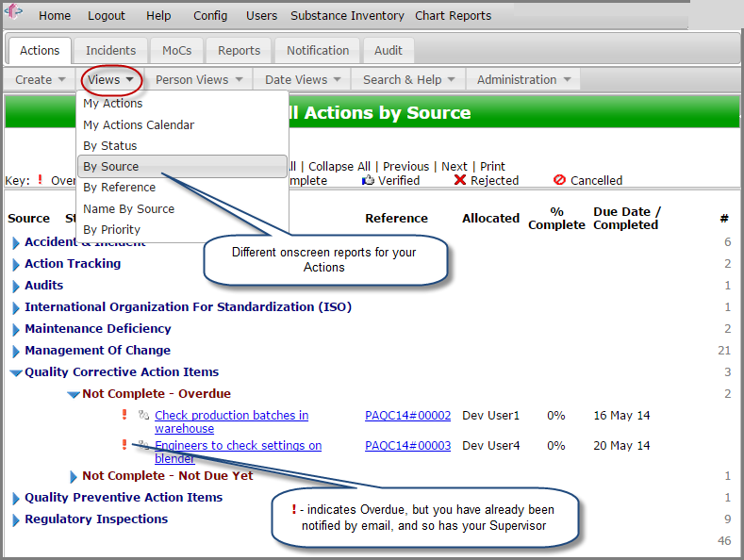Click the overdue exclamation icon beside 'Check production batches'
The height and width of the screenshot is (560, 744).
pos(124,415)
